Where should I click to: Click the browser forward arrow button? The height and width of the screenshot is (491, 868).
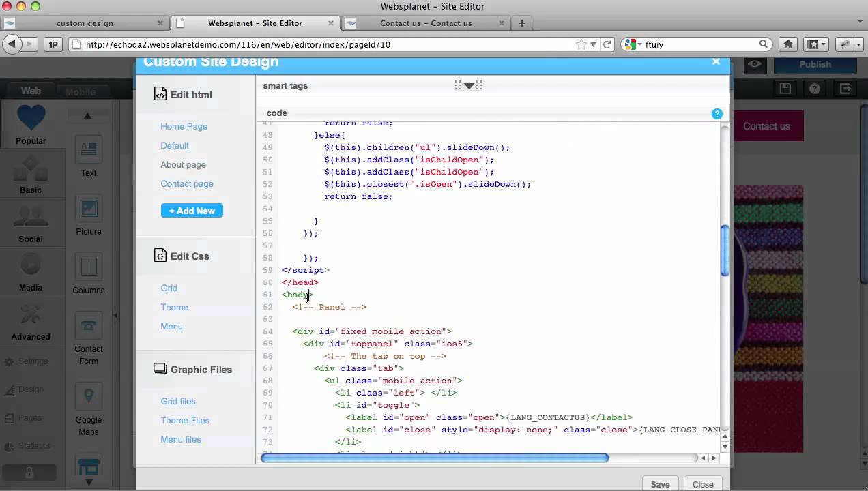30,44
